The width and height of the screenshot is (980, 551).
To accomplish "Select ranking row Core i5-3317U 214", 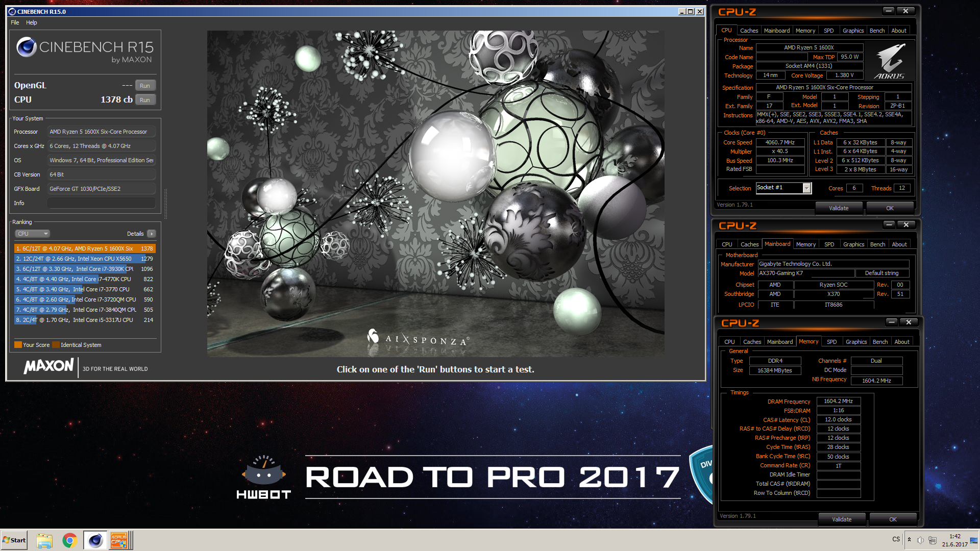I will 85,320.
